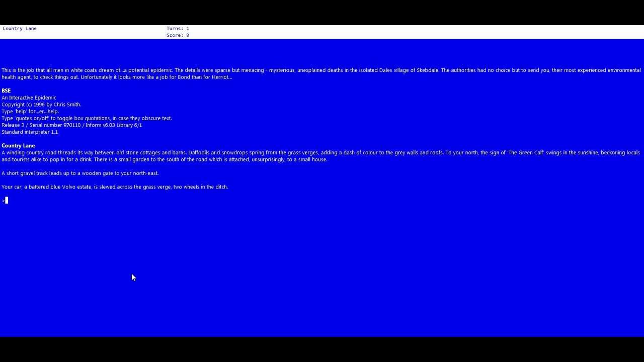This screenshot has height=362, width=644.
Task: Click the command prompt input line
Action: [322, 201]
